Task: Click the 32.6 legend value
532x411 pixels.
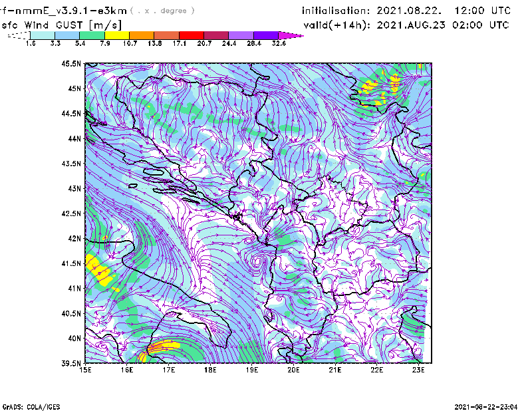Action: (x=279, y=43)
